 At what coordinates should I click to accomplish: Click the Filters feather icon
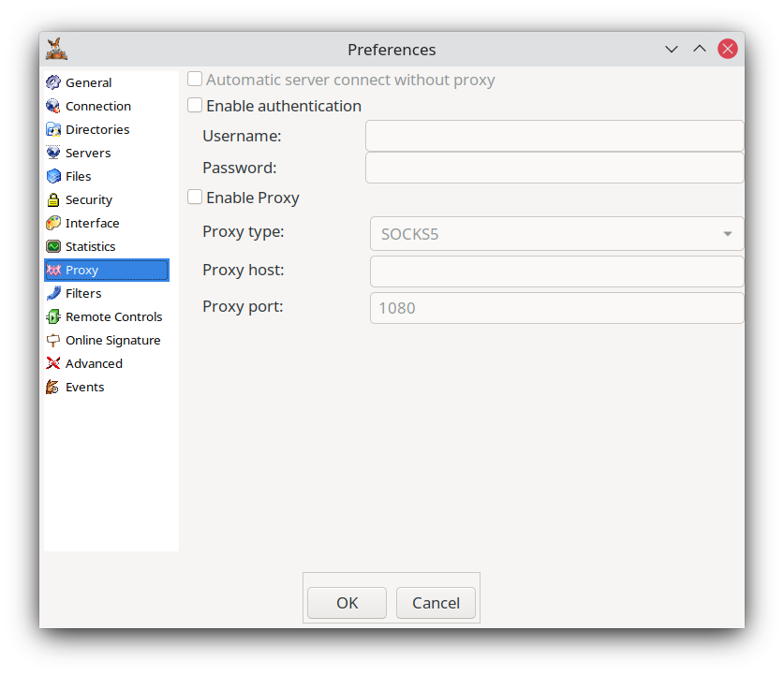pyautogui.click(x=53, y=293)
